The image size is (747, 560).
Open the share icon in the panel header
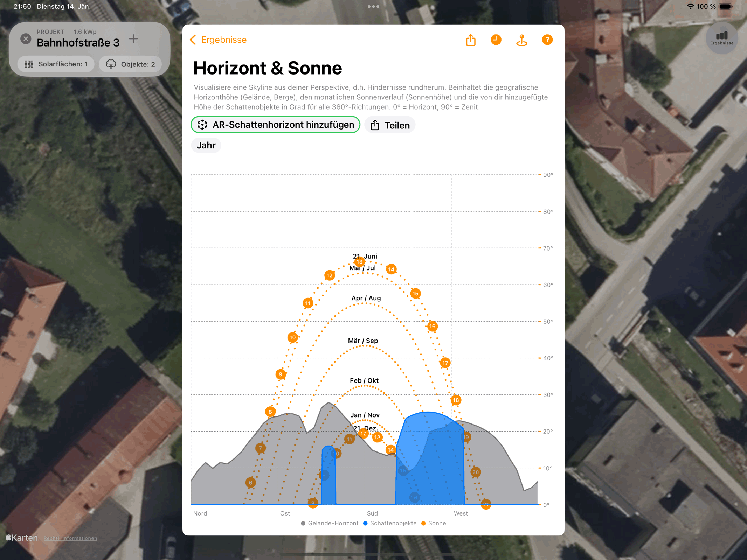(x=471, y=40)
